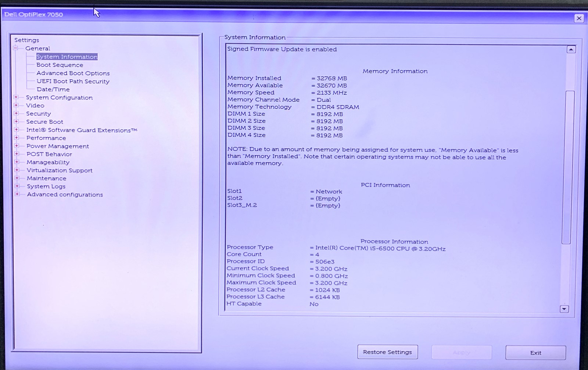Image resolution: width=588 pixels, height=370 pixels.
Task: Expand the System Configuration node
Action: [x=16, y=97]
